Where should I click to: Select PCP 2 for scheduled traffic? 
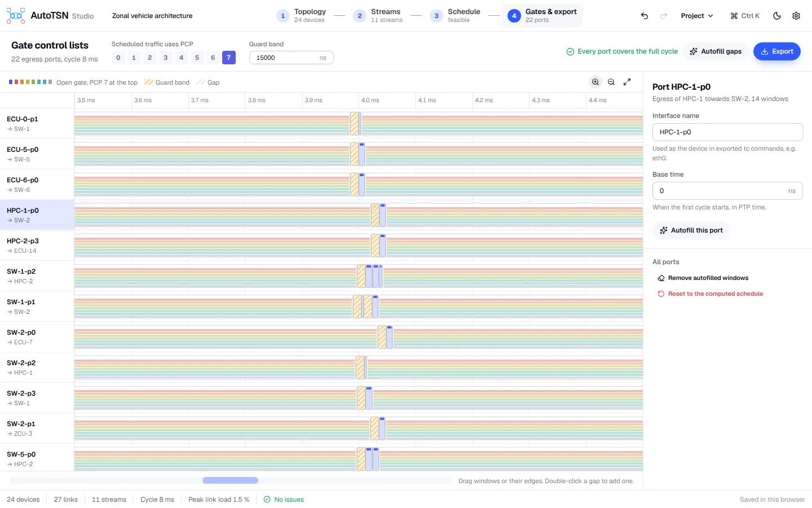pyautogui.click(x=149, y=58)
